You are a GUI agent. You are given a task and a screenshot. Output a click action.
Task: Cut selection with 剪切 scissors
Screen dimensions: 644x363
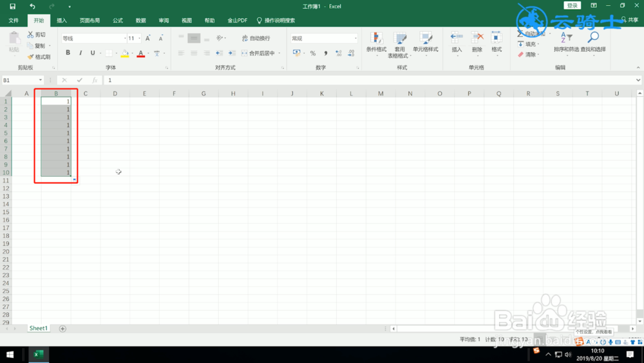coord(37,35)
